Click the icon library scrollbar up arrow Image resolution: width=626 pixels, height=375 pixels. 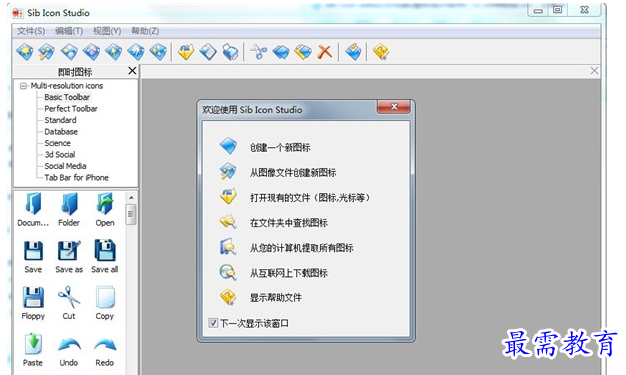131,198
